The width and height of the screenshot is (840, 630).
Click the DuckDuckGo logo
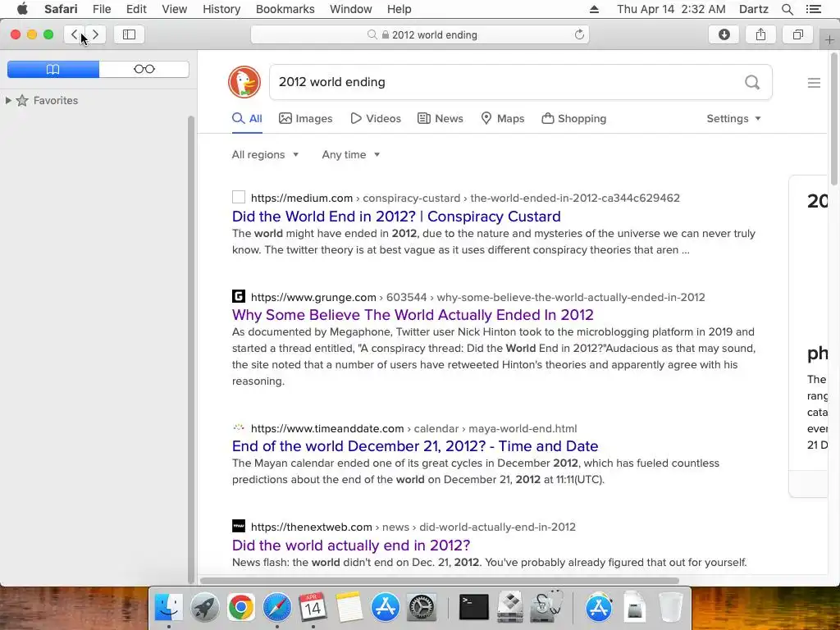coord(244,82)
